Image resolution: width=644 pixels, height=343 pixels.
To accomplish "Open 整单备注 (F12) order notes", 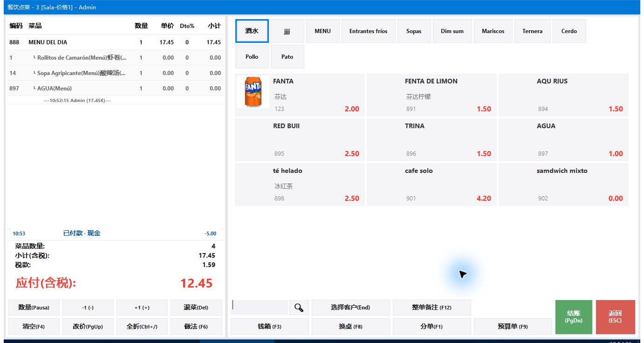I will point(432,308).
